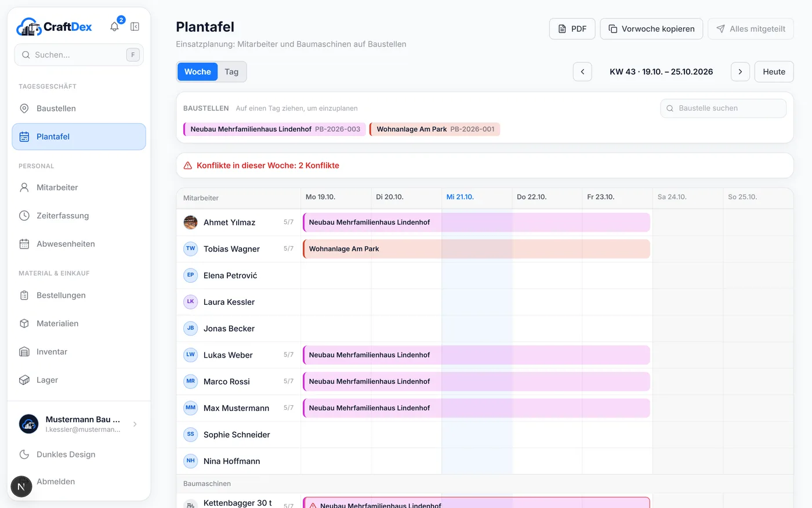This screenshot has height=508, width=812.
Task: Go to the next calendar week
Action: (x=740, y=72)
